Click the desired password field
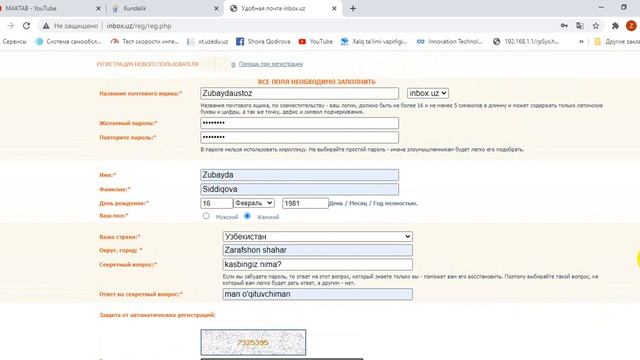Image resolution: width=640 pixels, height=360 pixels. [300, 123]
